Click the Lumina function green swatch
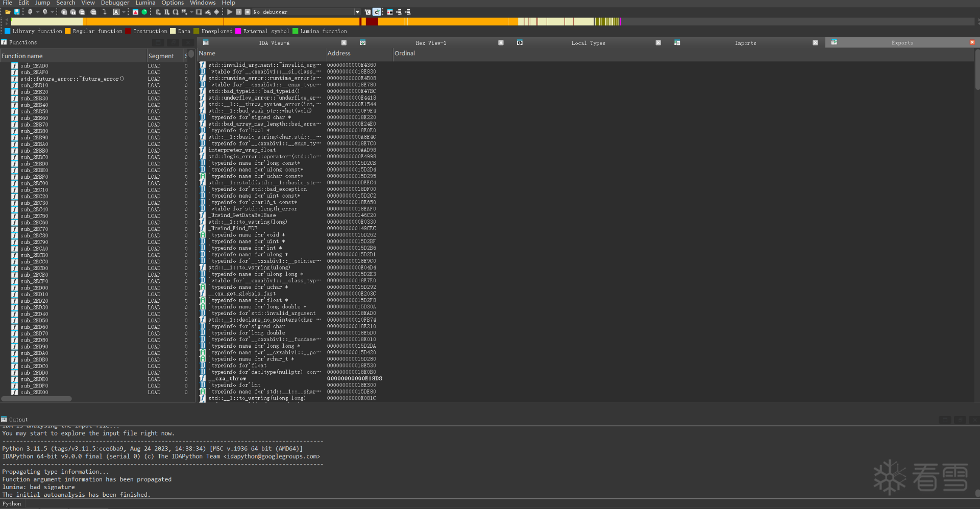 (x=296, y=31)
